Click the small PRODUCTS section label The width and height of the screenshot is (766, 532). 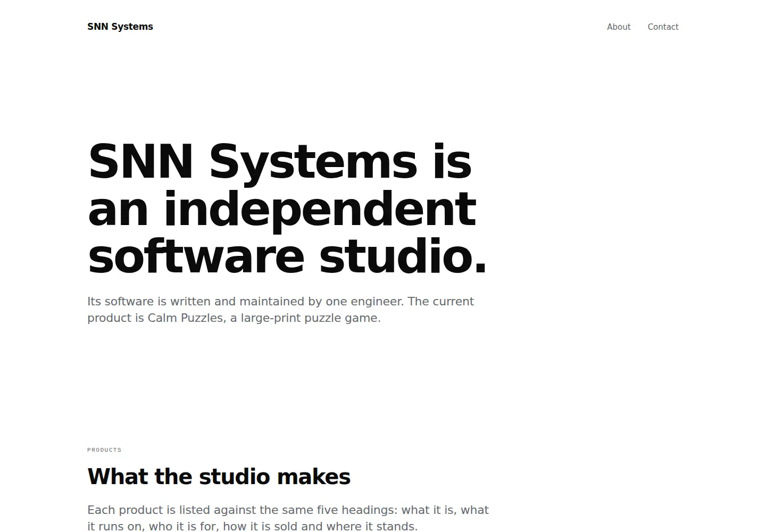click(104, 450)
